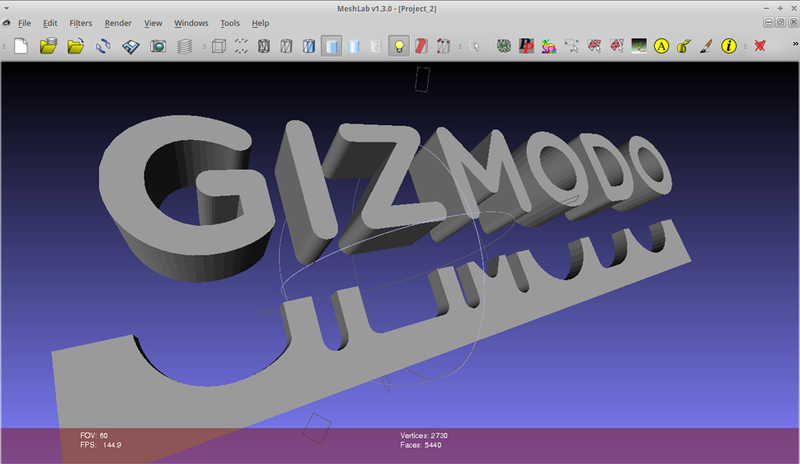
Task: Click the FPS: 144.9 readout
Action: tap(101, 445)
